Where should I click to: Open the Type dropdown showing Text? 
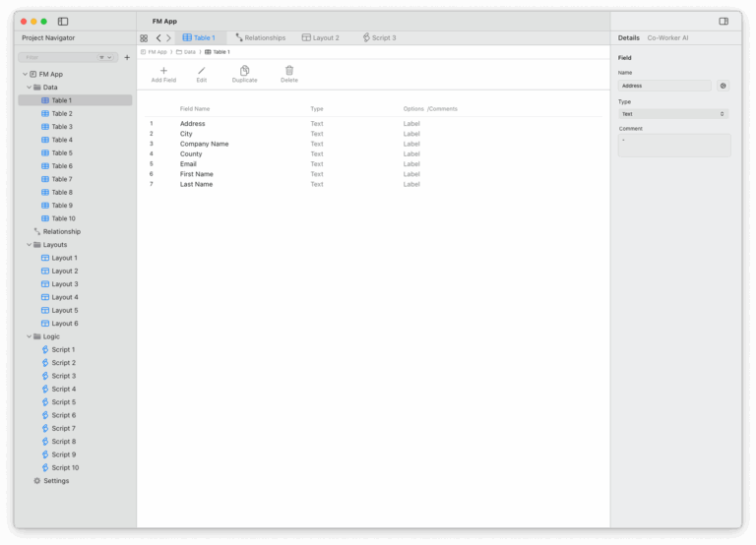[673, 114]
